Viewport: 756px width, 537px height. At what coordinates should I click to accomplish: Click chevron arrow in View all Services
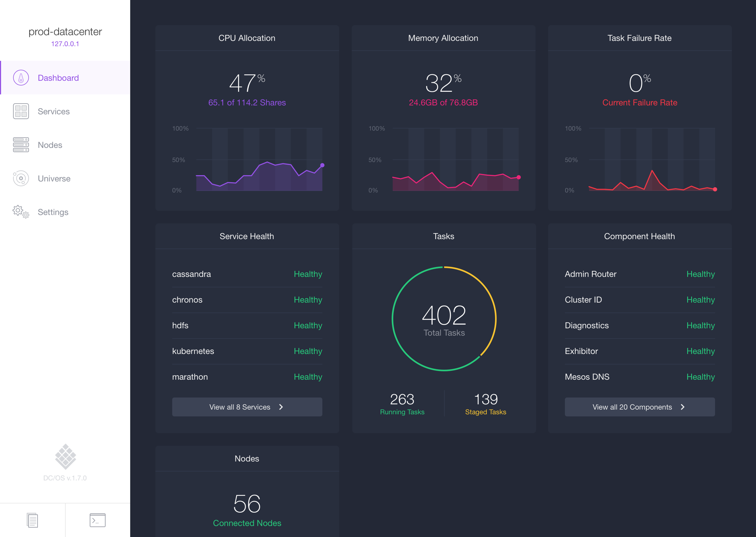pos(281,407)
